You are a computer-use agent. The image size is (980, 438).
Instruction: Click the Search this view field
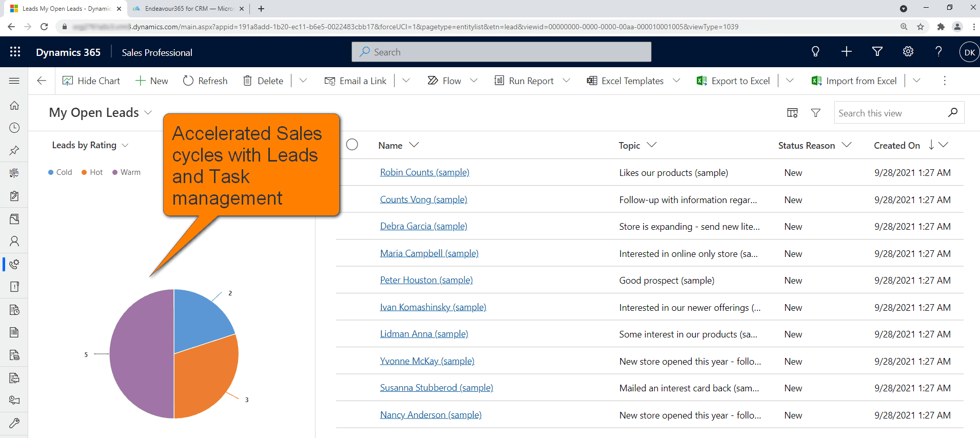pos(891,113)
